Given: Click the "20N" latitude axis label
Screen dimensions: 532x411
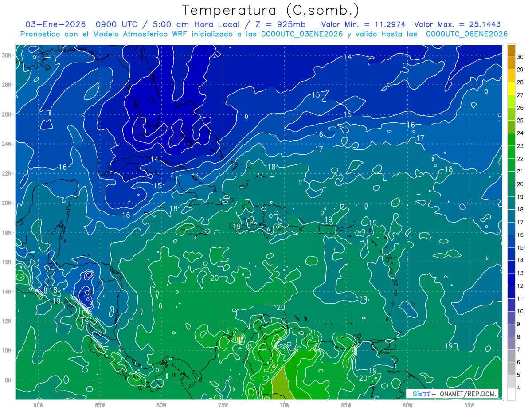Looking at the screenshot, I should coord(7,203).
